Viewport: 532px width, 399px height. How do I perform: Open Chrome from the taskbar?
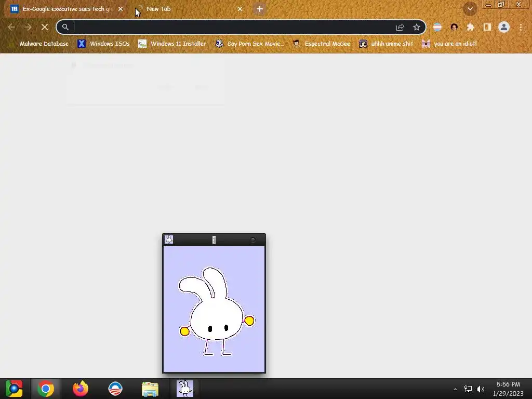[46, 389]
